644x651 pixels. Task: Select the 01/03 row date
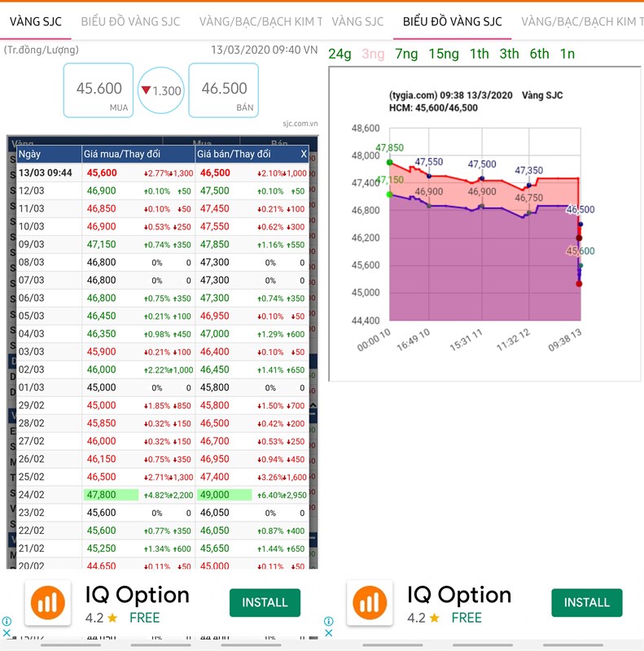coord(31,387)
